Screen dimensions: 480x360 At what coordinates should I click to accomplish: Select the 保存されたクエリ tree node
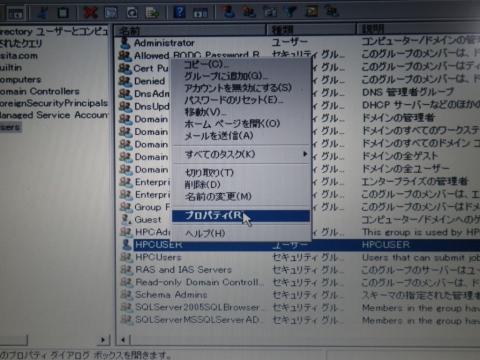pyautogui.click(x=21, y=43)
